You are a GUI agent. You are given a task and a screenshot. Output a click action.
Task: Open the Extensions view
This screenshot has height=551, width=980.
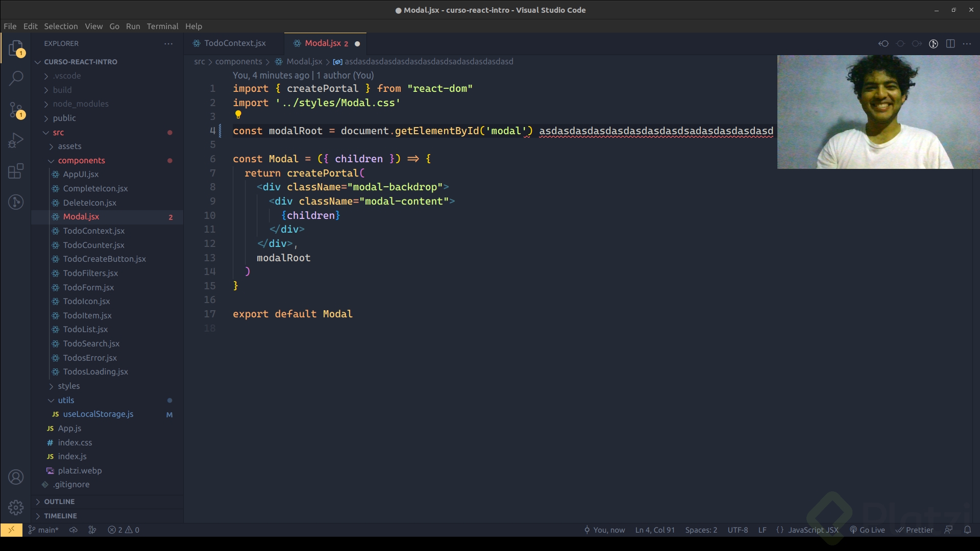point(16,171)
